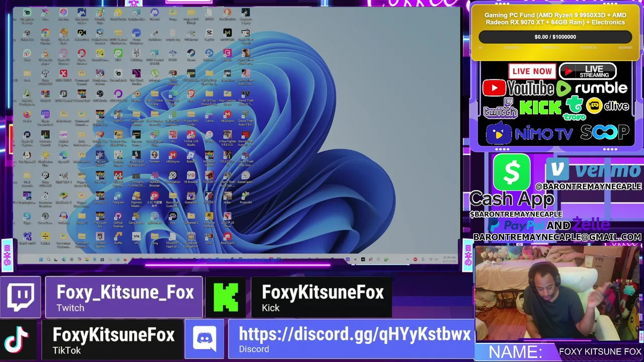Select the Skype desktop icon

tap(27, 216)
